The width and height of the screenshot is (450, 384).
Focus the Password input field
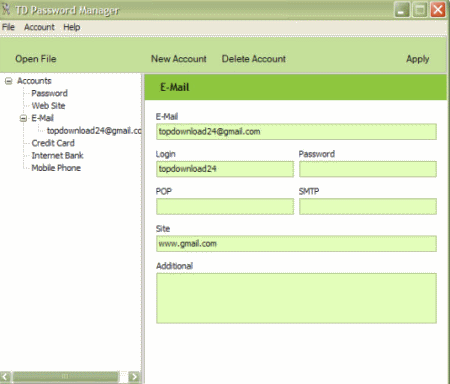368,169
